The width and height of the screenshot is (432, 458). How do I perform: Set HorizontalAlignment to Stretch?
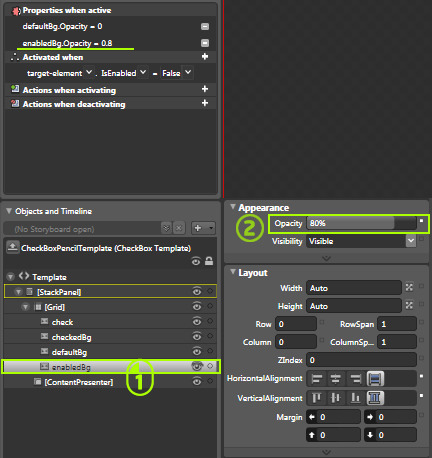coord(375,379)
